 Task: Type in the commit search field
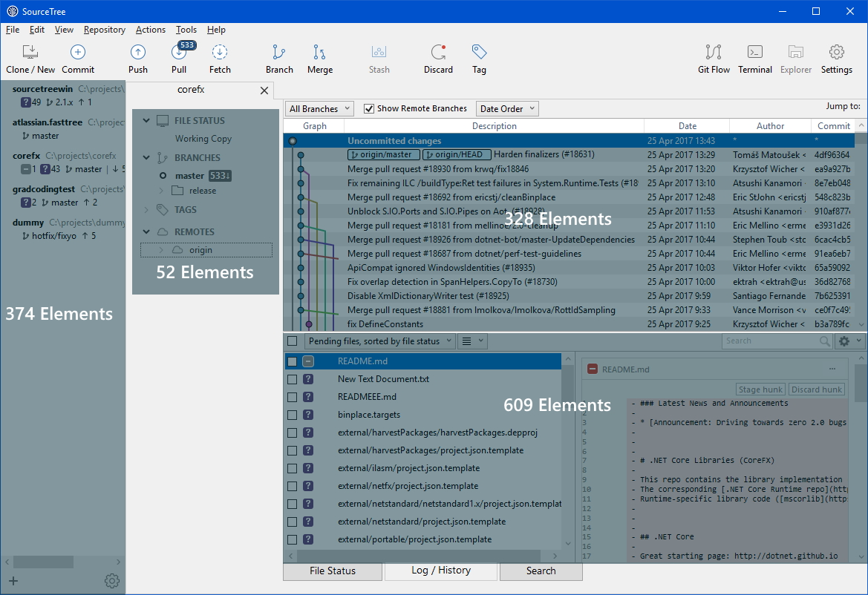click(772, 341)
